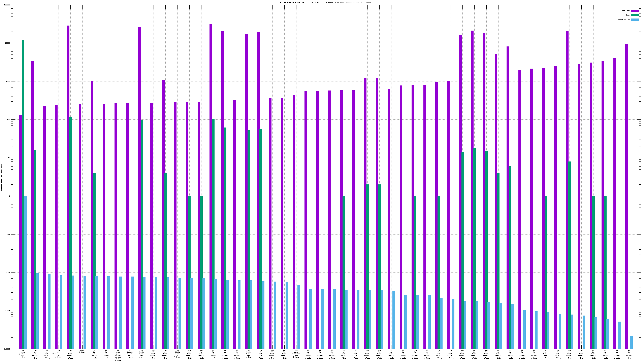The image size is (644, 362).
Task: Click the new.spam.dnsbl.sorbs.net 4 hops label
Action: [118, 356]
